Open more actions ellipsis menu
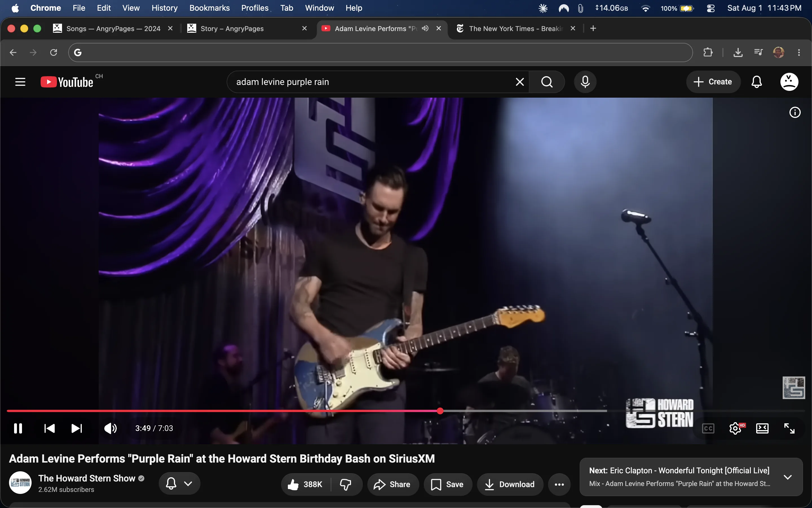Viewport: 812px width, 508px height. coord(559,484)
